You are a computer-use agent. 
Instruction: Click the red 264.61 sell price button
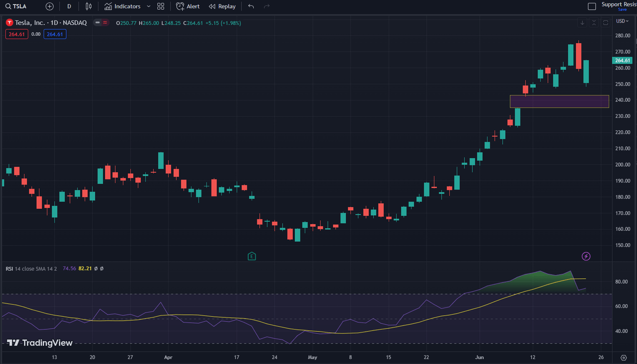tap(17, 34)
